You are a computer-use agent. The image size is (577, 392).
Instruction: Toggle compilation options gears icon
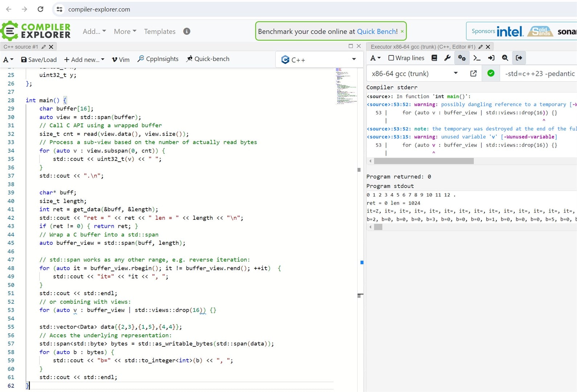[462, 58]
